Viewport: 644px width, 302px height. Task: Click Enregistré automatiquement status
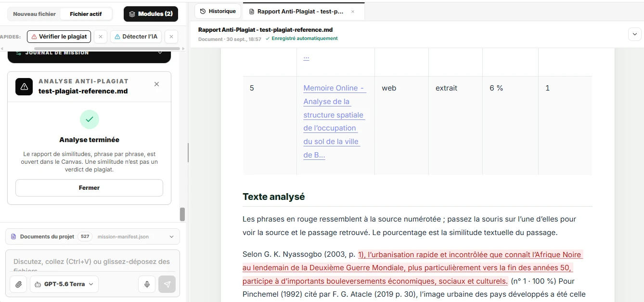tap(302, 39)
